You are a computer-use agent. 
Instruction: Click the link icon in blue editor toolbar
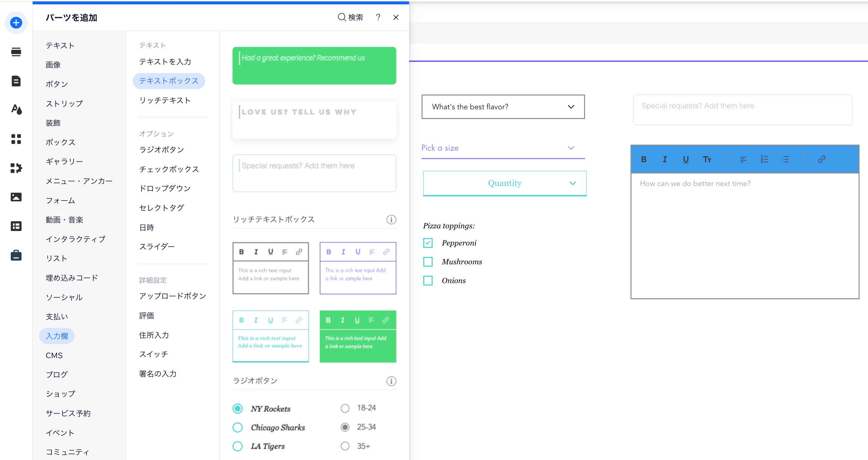pos(822,159)
